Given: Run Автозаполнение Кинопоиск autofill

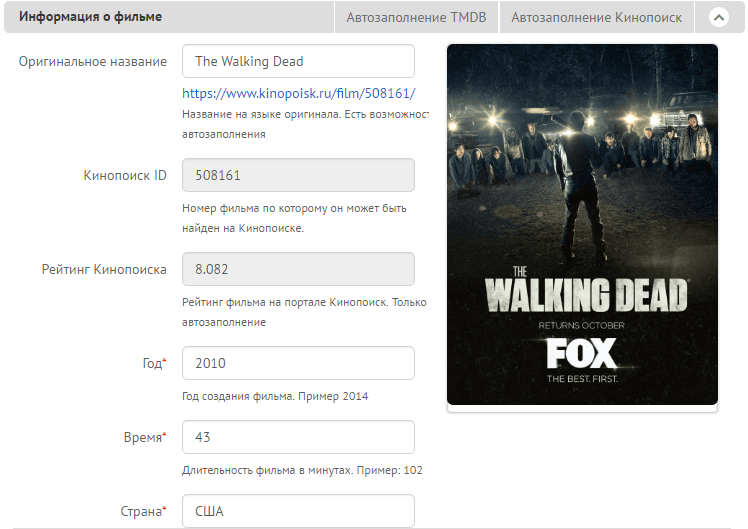Looking at the screenshot, I should pos(596,18).
